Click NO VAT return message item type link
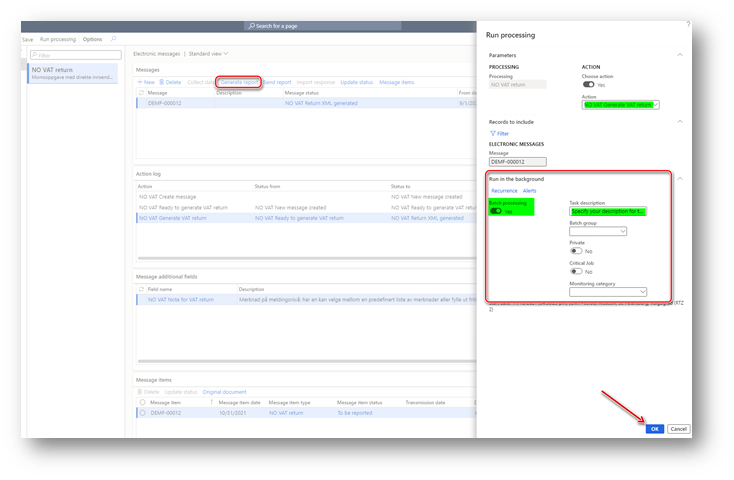The width and height of the screenshot is (734, 480). (286, 413)
